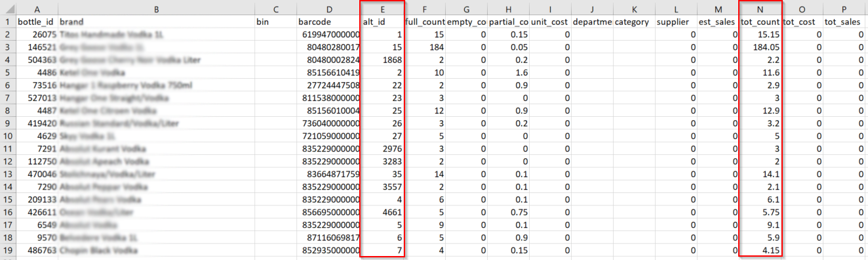The height and width of the screenshot is (260, 868).
Task: Click the 'tot_count' header cell
Action: pyautogui.click(x=760, y=22)
